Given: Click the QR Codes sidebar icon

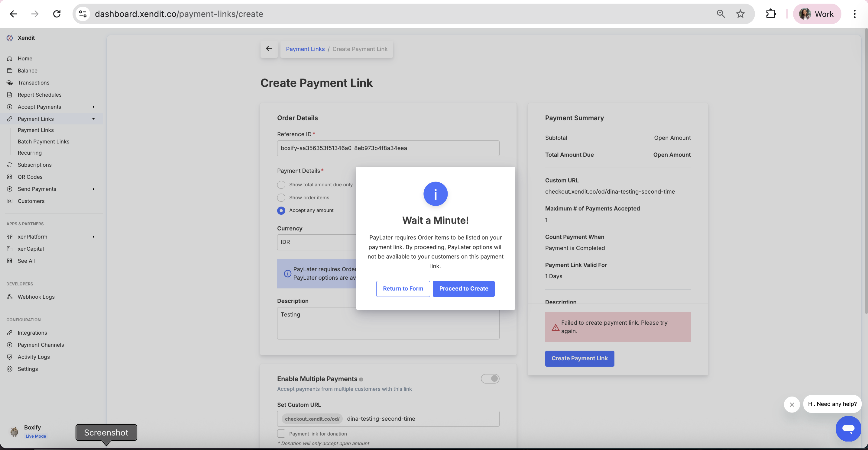Looking at the screenshot, I should (10, 177).
